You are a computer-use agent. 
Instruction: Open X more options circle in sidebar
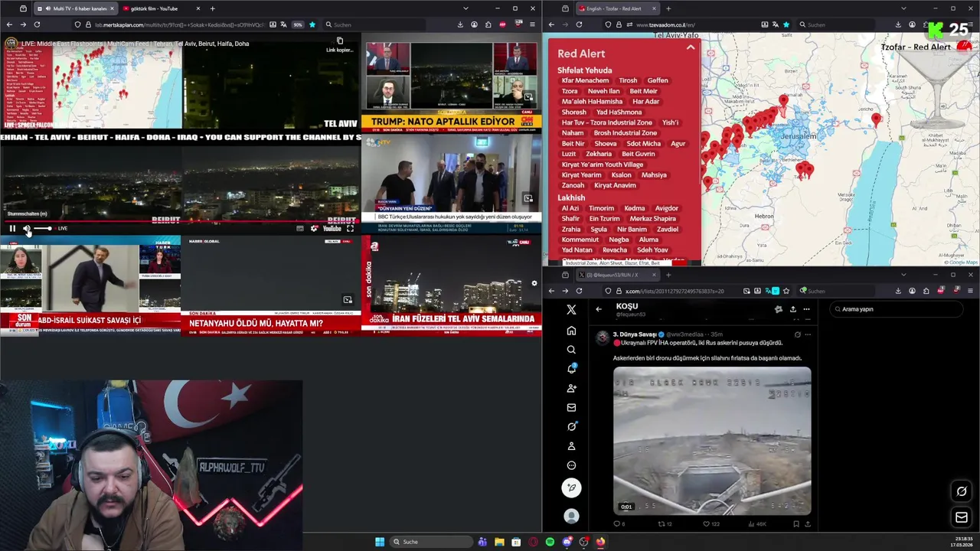click(571, 465)
